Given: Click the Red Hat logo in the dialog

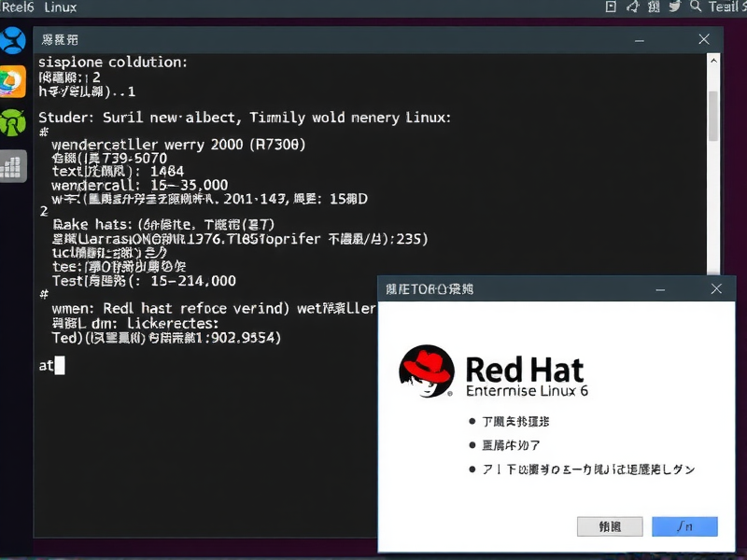Looking at the screenshot, I should pyautogui.click(x=425, y=370).
